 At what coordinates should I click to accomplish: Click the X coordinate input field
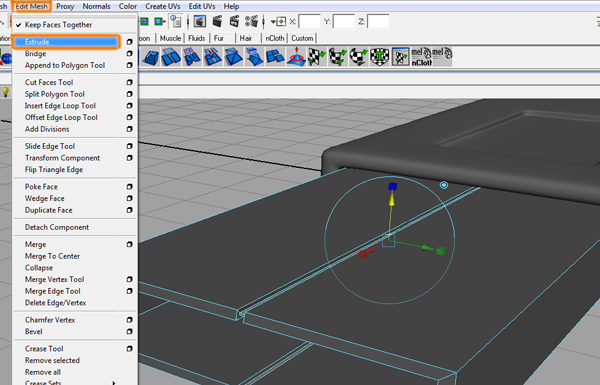[309, 22]
